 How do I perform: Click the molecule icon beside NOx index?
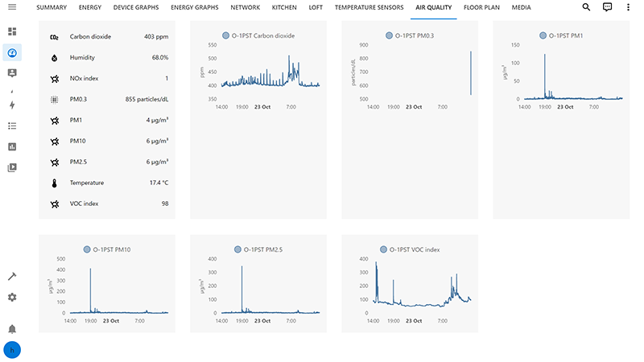[54, 79]
